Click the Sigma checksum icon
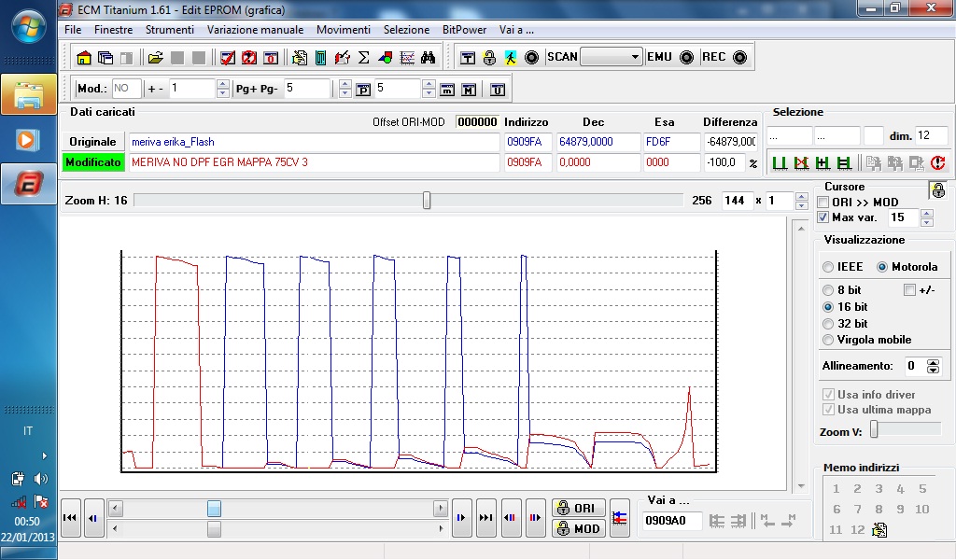 pyautogui.click(x=363, y=57)
